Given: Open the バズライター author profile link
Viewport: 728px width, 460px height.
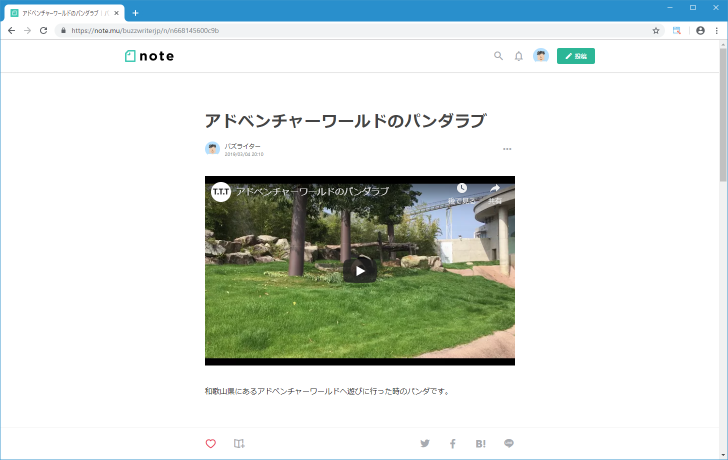Looking at the screenshot, I should pos(242,146).
